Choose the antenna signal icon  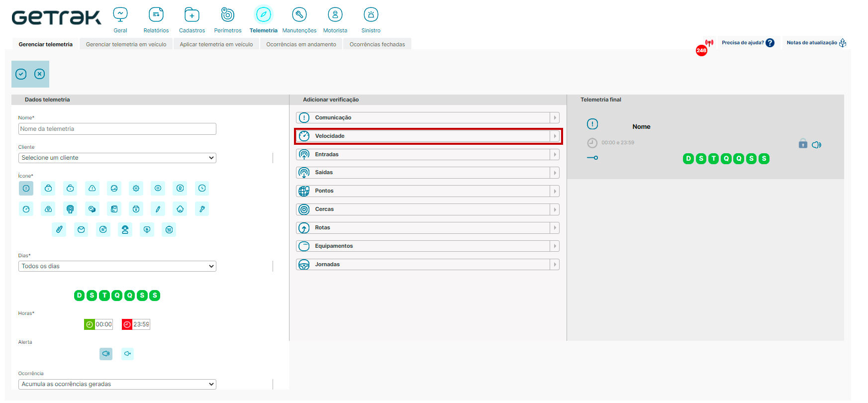tap(70, 209)
